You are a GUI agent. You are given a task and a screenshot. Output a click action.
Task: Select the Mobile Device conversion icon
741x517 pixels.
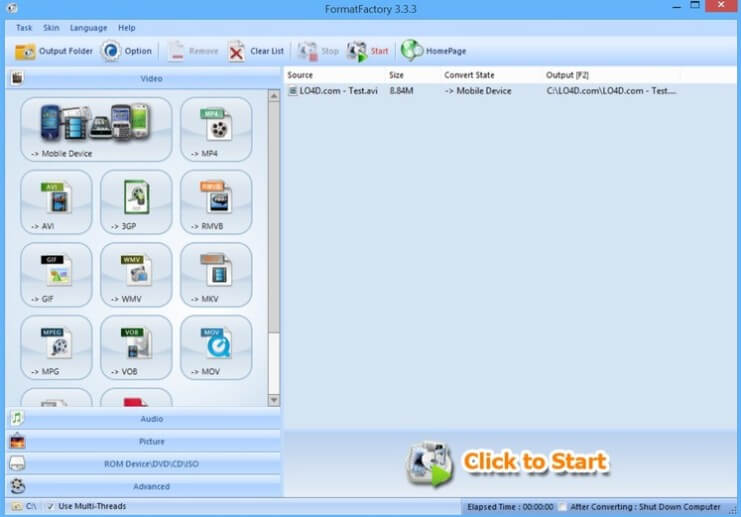[x=96, y=129]
